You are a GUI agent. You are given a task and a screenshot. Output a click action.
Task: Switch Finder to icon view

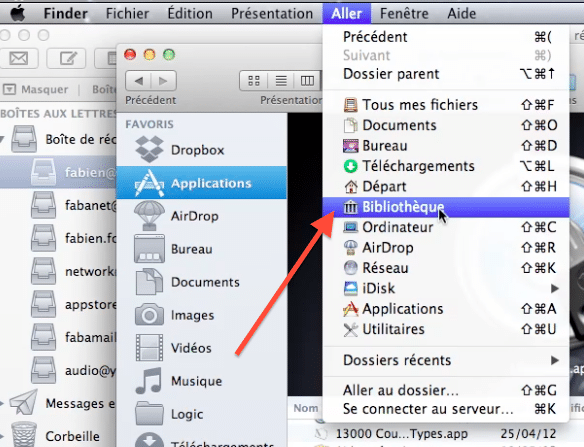(x=254, y=80)
